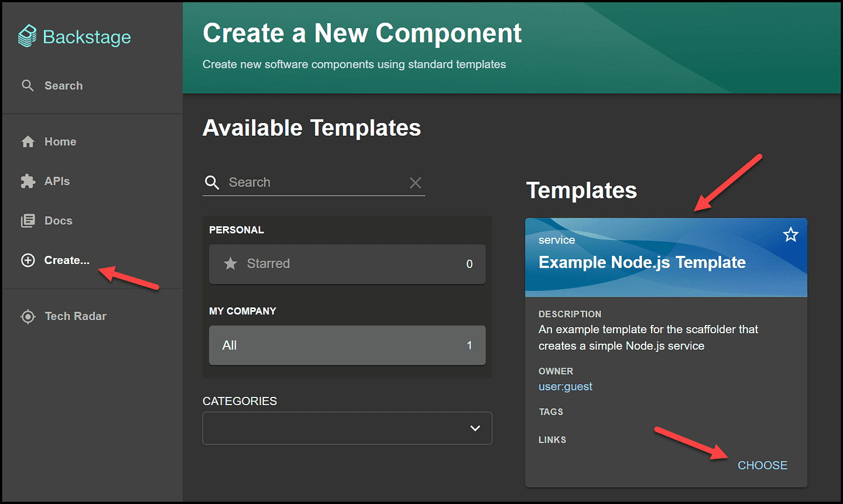This screenshot has height=504, width=843.
Task: Click the Docs document icon
Action: coord(28,220)
